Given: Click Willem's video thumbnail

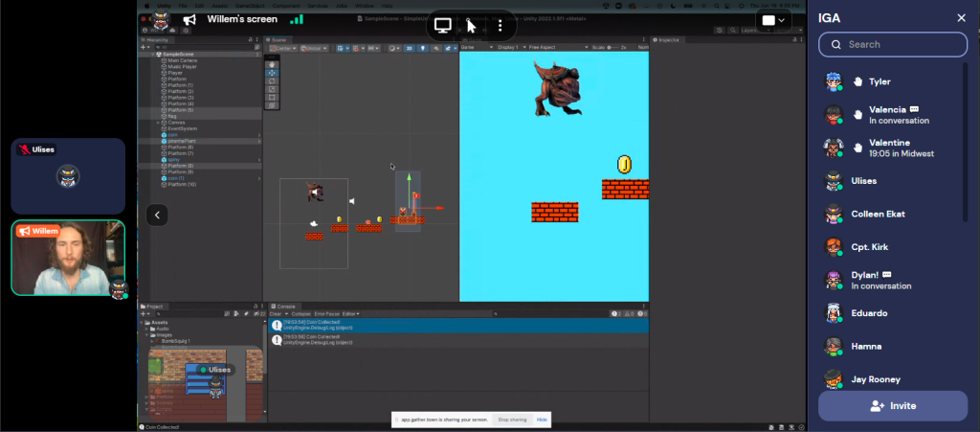Looking at the screenshot, I should pos(68,258).
